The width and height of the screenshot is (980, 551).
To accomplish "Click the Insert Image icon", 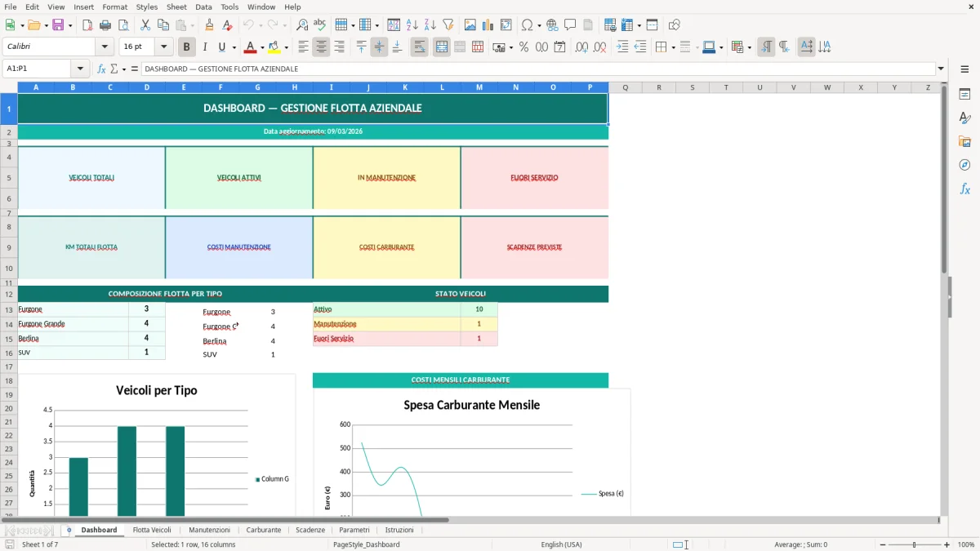I will pyautogui.click(x=470, y=25).
